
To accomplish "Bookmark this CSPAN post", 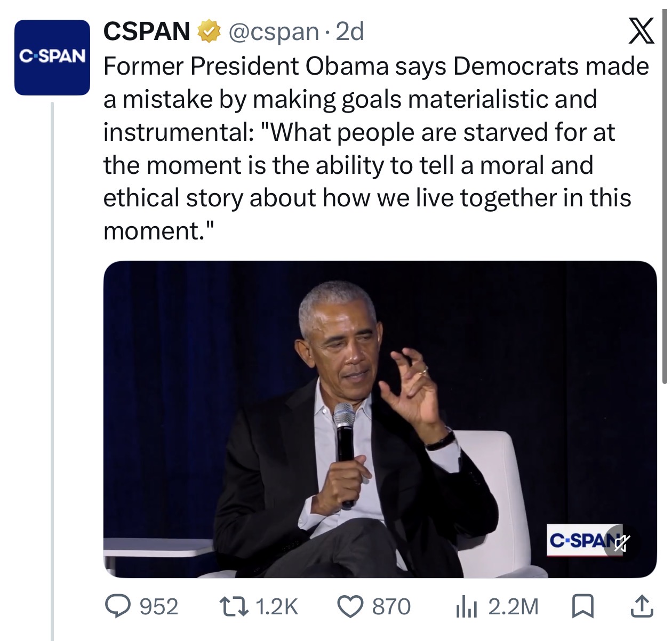I will click(583, 607).
